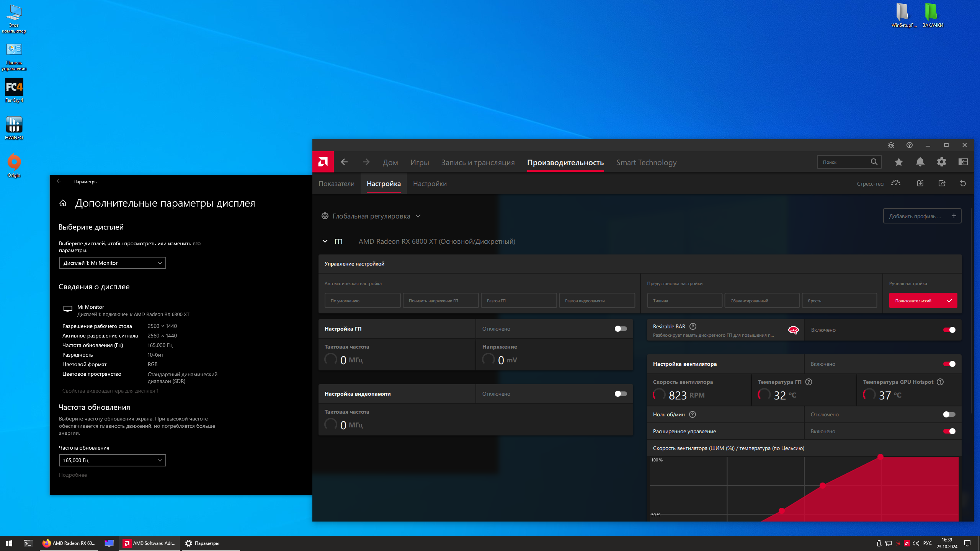Enable the Zero RPM fan toggle
Image resolution: width=980 pixels, height=551 pixels.
tap(949, 414)
